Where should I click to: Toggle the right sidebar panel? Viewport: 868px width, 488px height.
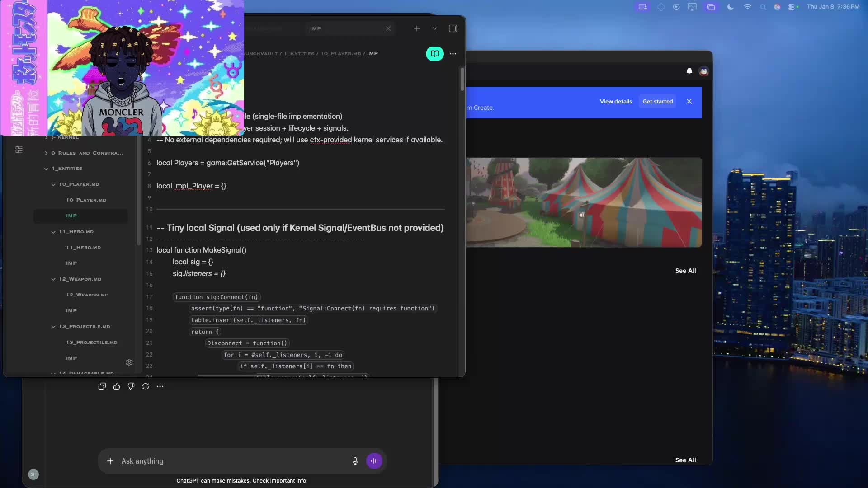[453, 28]
